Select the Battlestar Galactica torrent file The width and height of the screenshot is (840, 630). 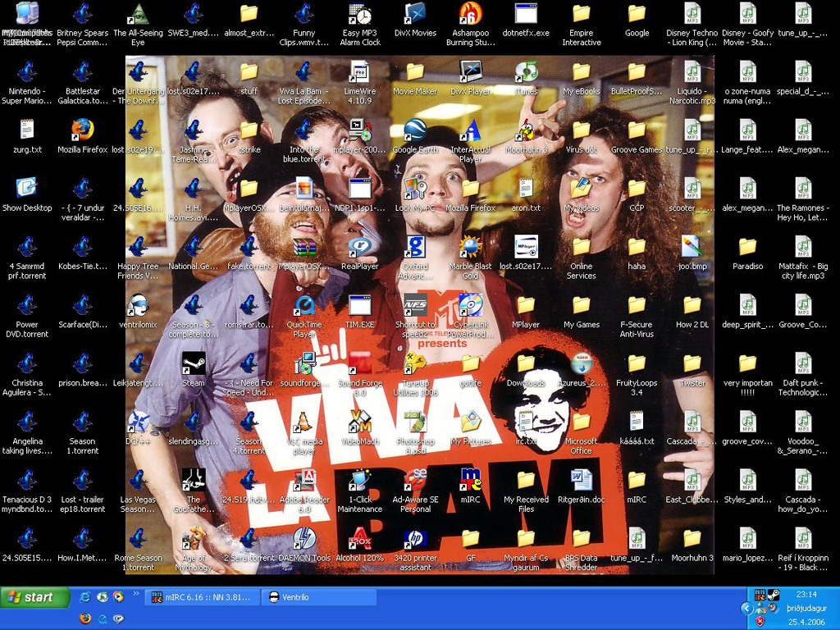tap(83, 83)
